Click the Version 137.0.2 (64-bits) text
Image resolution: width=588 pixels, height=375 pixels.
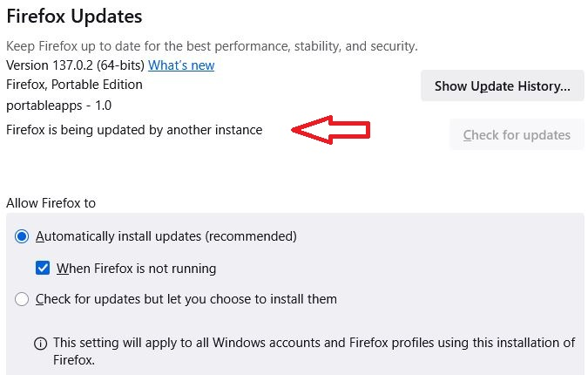coord(76,65)
